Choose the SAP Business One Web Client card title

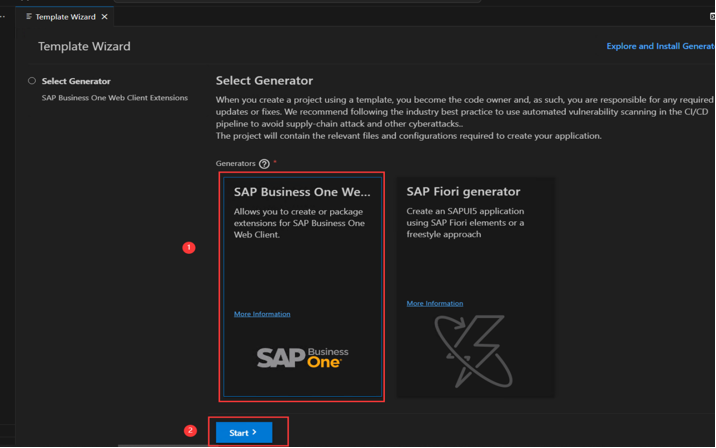(x=302, y=192)
